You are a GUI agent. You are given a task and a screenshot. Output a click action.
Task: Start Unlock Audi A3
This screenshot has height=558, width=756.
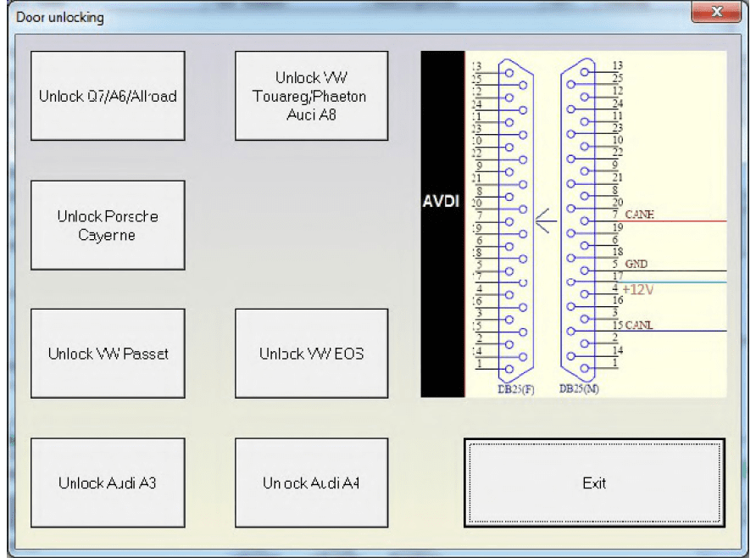coord(108,483)
